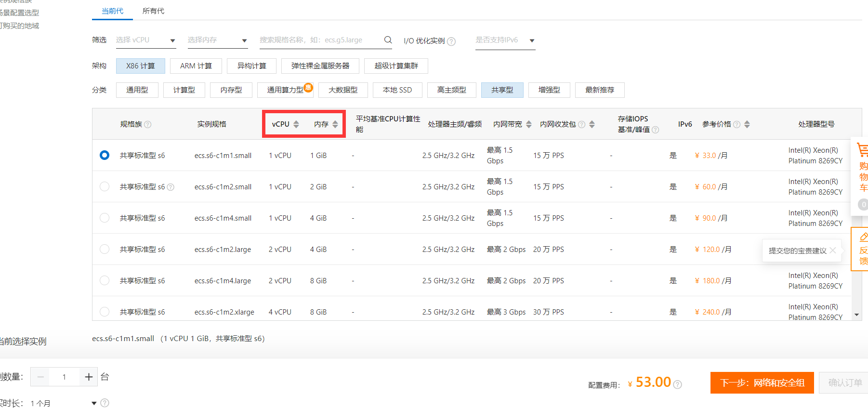Sort table by vCPU column arrows
The width and height of the screenshot is (868, 409).
(296, 124)
